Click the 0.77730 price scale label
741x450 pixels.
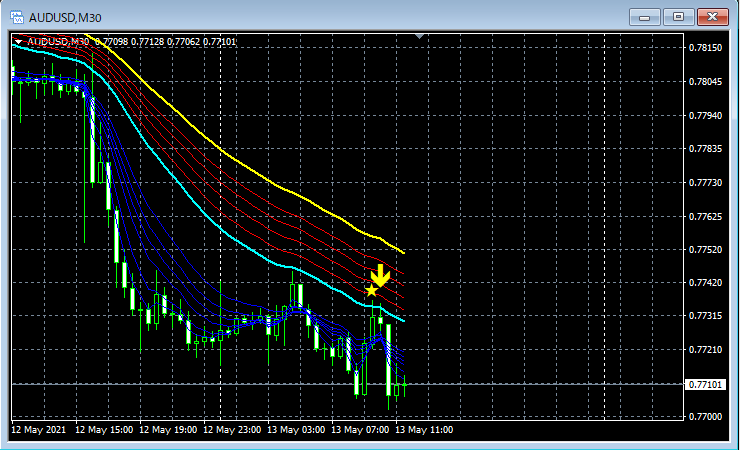pos(705,182)
